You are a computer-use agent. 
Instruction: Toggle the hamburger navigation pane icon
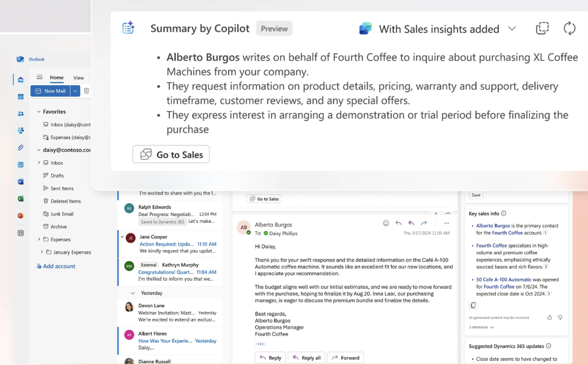[39, 77]
